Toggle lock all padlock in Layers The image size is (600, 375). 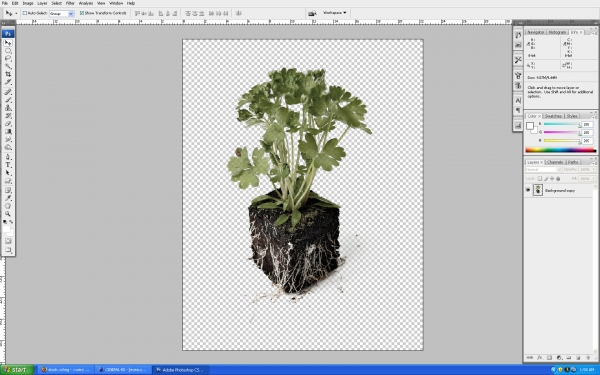click(x=558, y=179)
